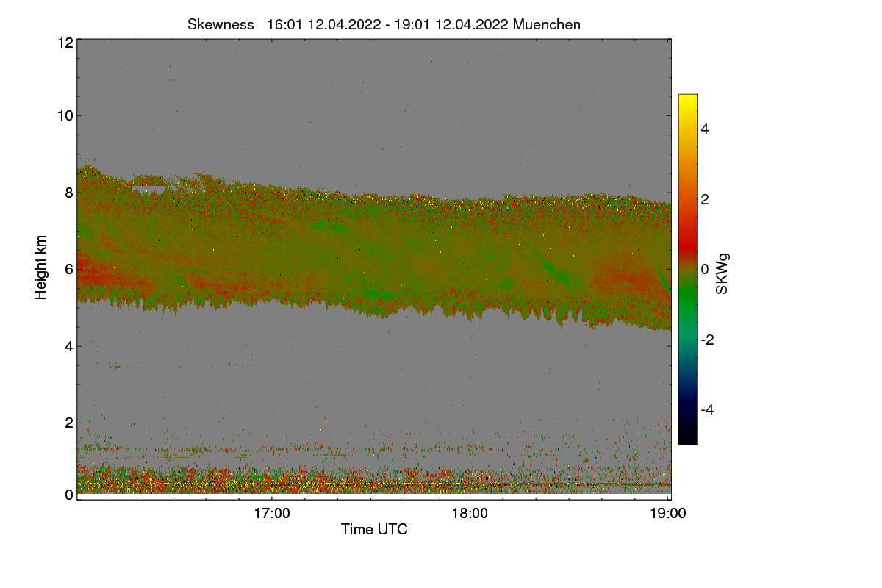Click the 'Height km' y-axis label
This screenshot has height=588, width=882.
tap(41, 268)
